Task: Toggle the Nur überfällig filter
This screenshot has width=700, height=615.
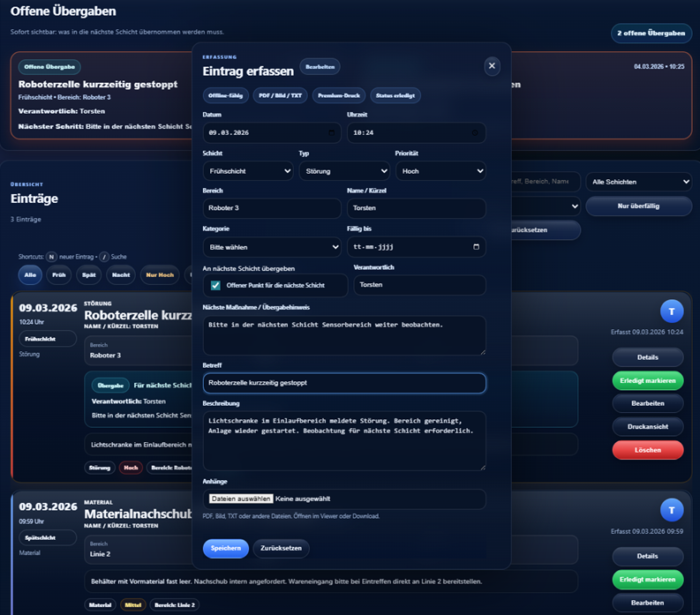Action: point(638,206)
